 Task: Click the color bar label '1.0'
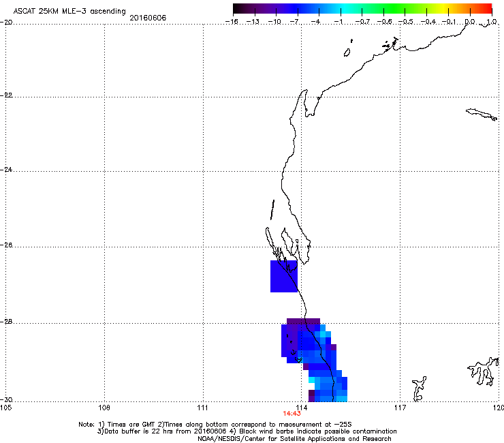[492, 22]
